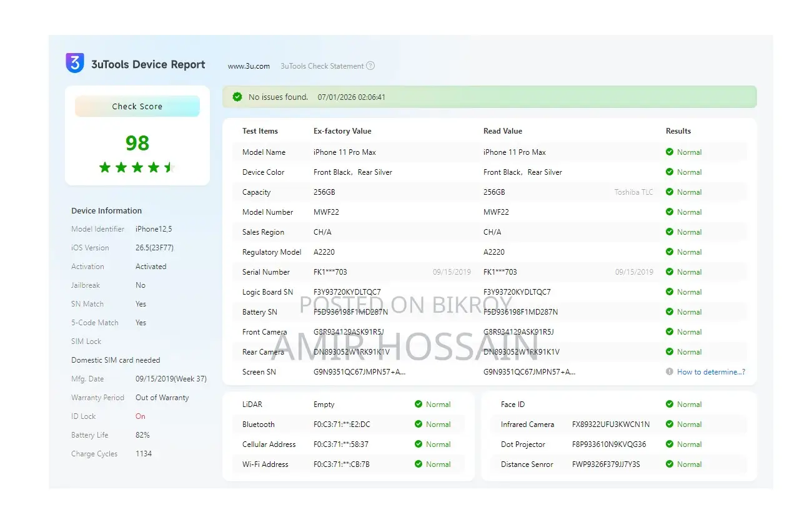The image size is (812, 525).
Task: Click the Front Camera result check icon
Action: pyautogui.click(x=670, y=331)
